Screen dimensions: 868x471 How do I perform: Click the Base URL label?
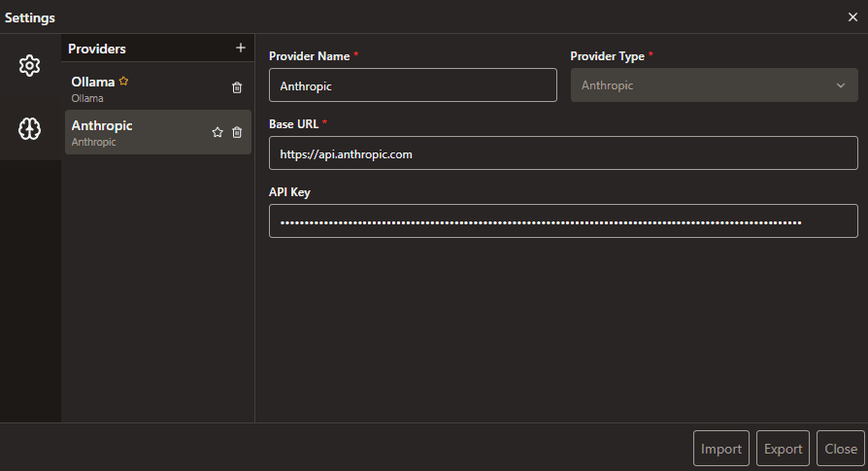(x=294, y=124)
